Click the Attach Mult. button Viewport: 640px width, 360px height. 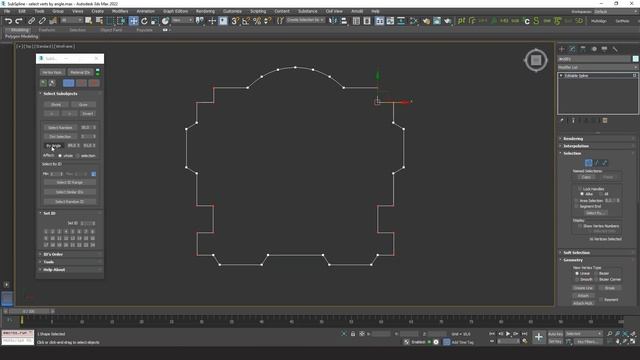coord(583,303)
